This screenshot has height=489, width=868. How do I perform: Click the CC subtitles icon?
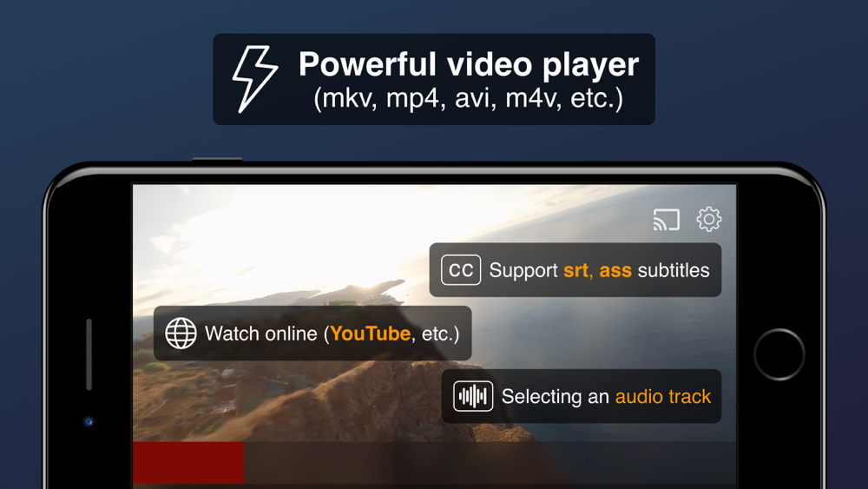coord(461,270)
